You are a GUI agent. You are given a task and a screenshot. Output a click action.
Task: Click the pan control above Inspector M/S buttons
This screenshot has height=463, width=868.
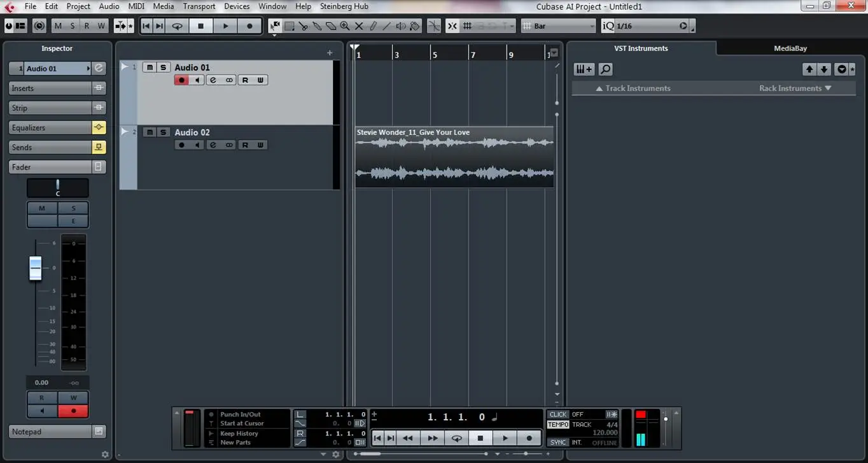click(58, 188)
